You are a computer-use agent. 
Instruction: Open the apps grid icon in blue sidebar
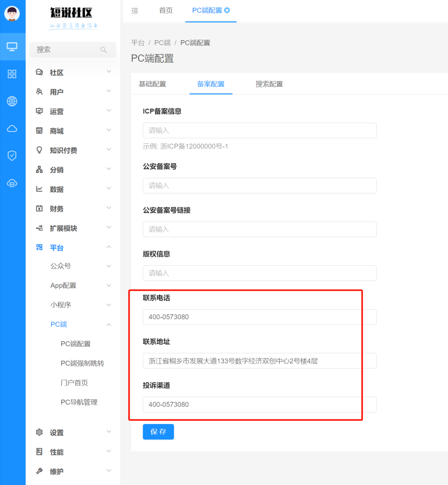pos(12,74)
